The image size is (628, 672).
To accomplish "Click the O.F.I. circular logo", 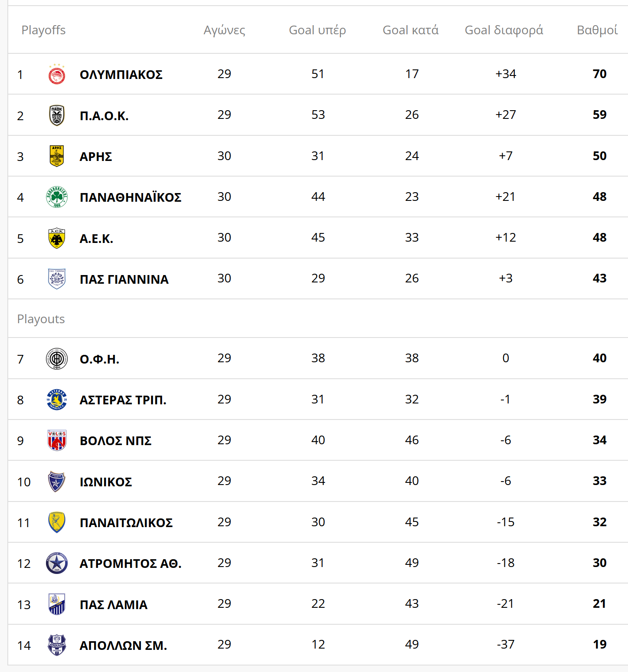I will click(x=57, y=359).
